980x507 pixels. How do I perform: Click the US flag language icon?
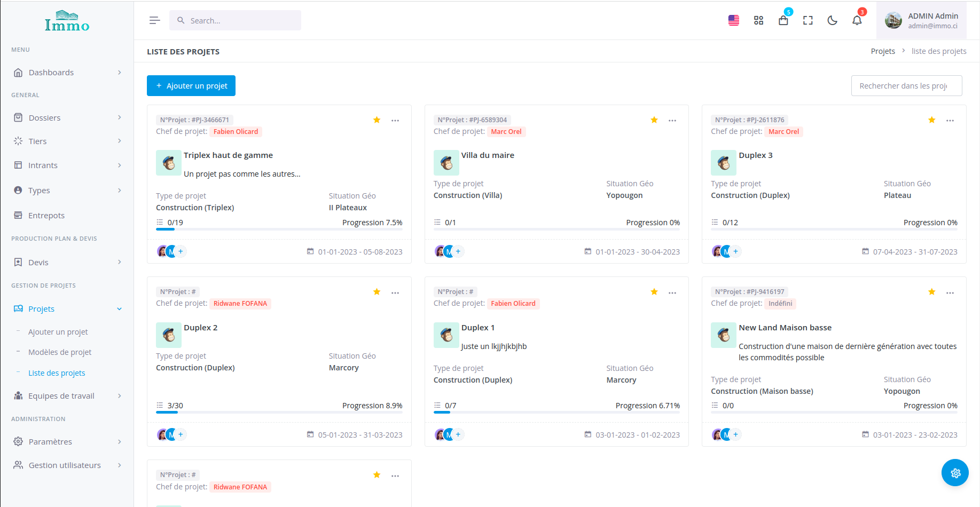click(734, 20)
